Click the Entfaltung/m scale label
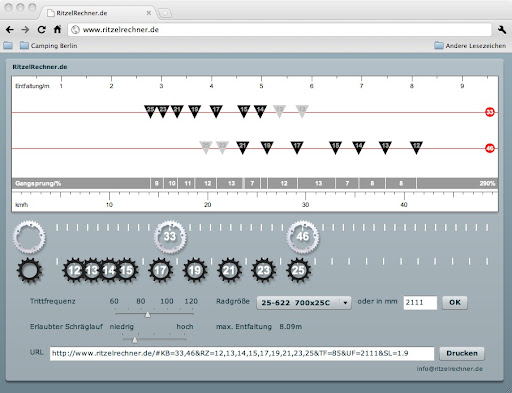The image size is (512, 393). (x=32, y=86)
